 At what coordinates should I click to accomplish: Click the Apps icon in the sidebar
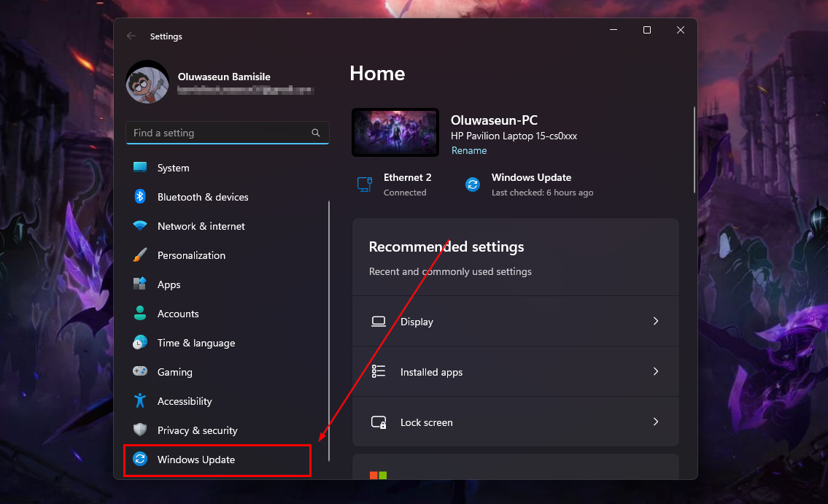(x=140, y=284)
